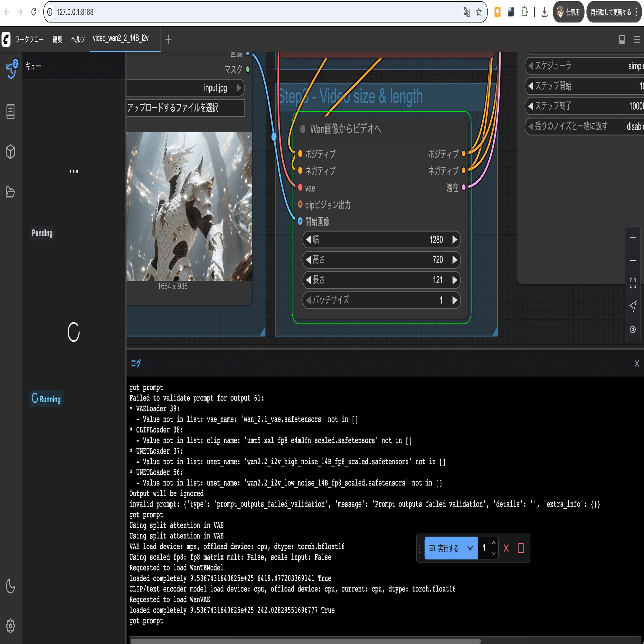Click アップロードするファイルを選択 upload button
The height and width of the screenshot is (644, 644).
coord(185,108)
